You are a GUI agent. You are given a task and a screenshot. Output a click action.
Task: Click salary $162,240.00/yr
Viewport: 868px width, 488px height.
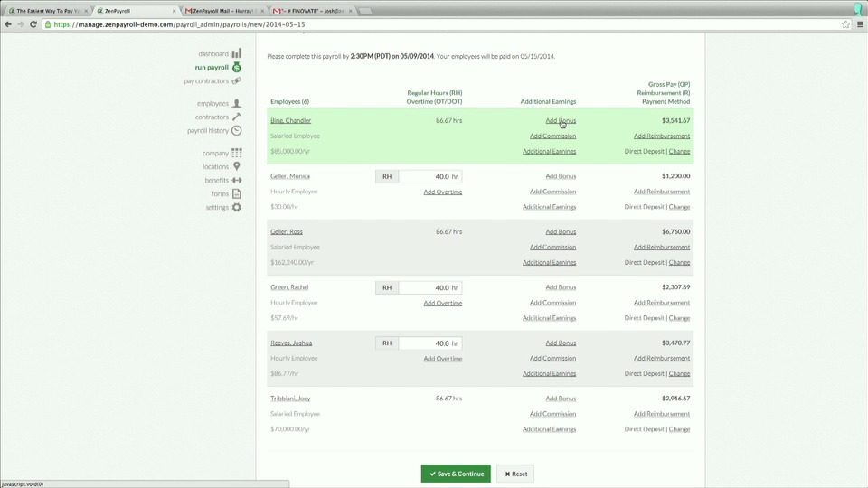point(292,262)
